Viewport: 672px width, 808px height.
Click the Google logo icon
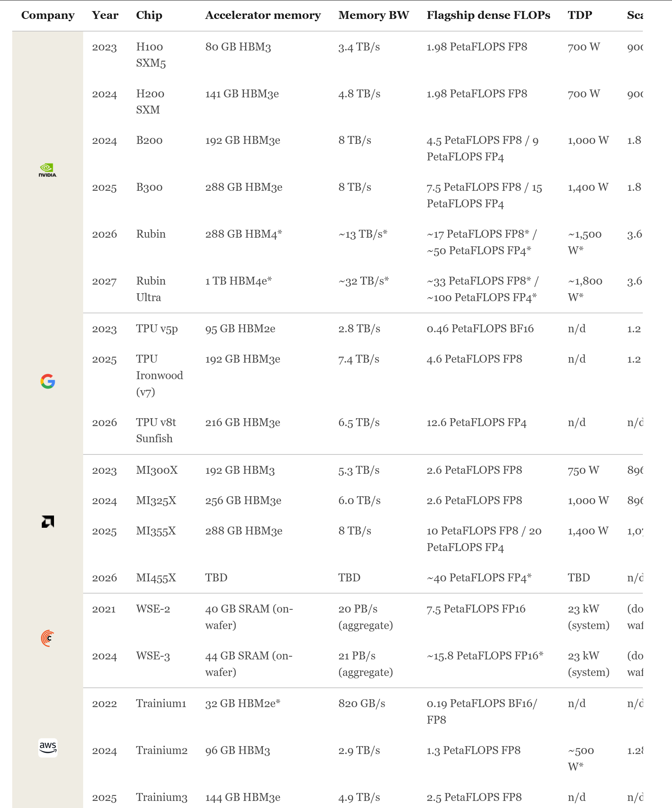click(48, 381)
